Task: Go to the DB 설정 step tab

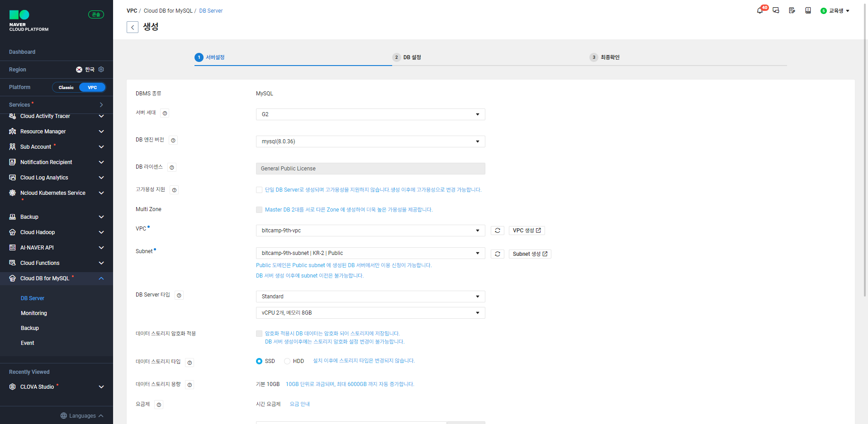Action: click(407, 57)
